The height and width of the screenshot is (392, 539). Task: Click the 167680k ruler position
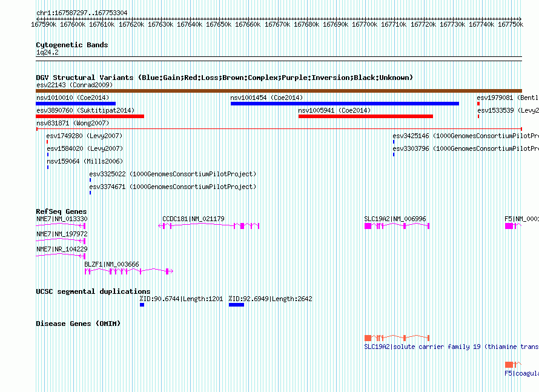[306, 24]
